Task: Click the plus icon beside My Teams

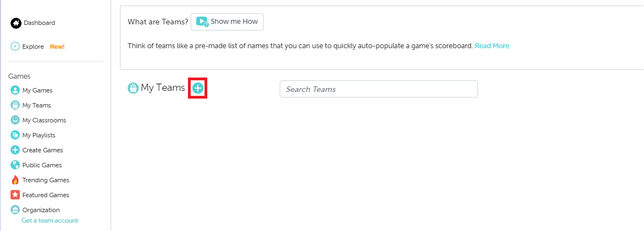Action: click(198, 88)
